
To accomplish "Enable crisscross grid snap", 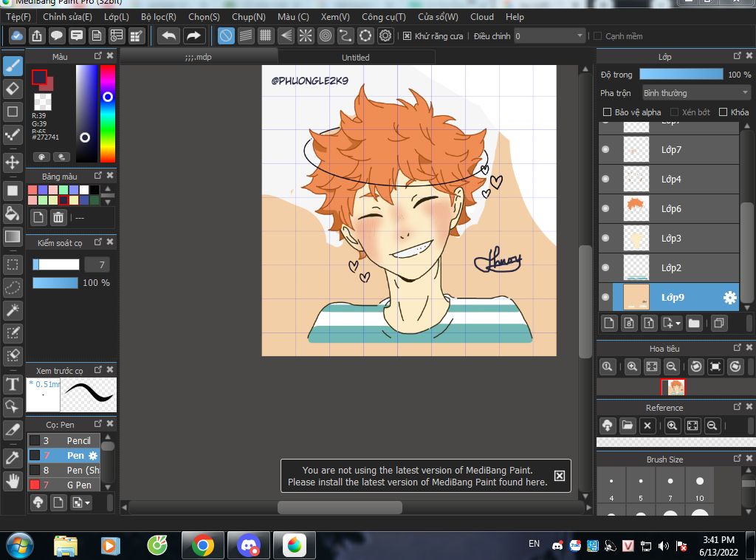I will 266,35.
